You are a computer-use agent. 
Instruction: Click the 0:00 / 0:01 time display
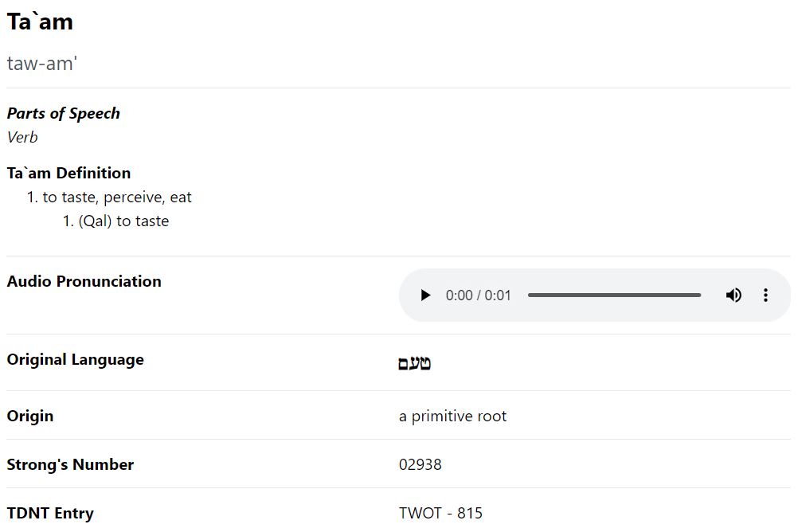point(478,295)
